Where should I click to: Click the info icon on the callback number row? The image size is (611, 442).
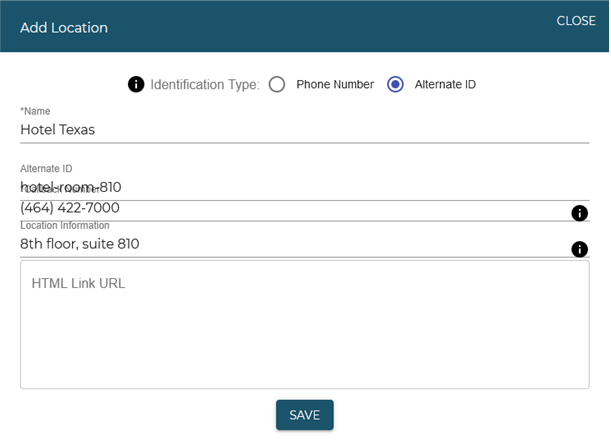tap(578, 213)
